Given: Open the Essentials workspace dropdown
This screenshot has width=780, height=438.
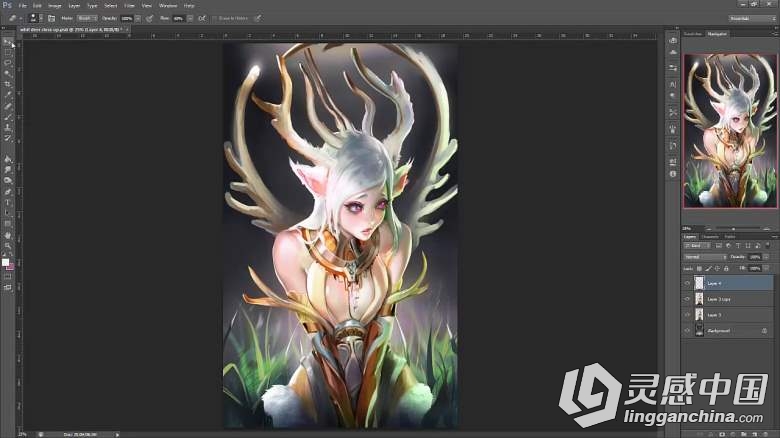Looking at the screenshot, I should point(752,18).
